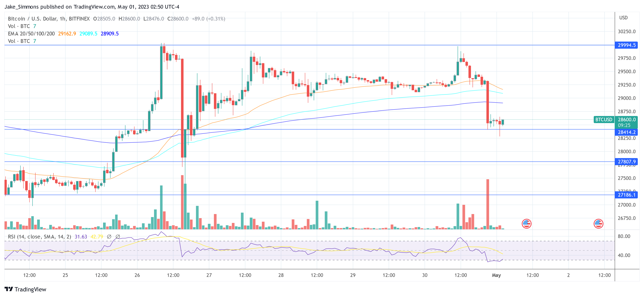This screenshot has height=297, width=644.
Task: Click the second RSI empty-value ∅ symbol
Action: 118,236
